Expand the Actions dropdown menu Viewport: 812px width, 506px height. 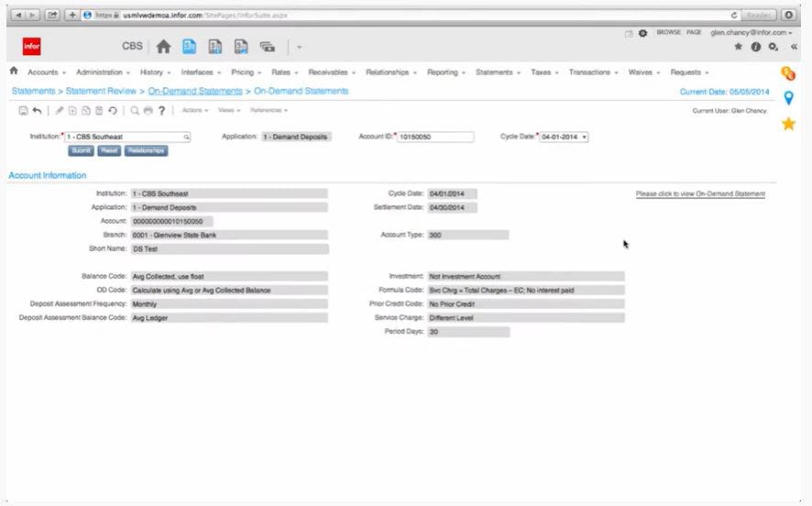coord(194,110)
